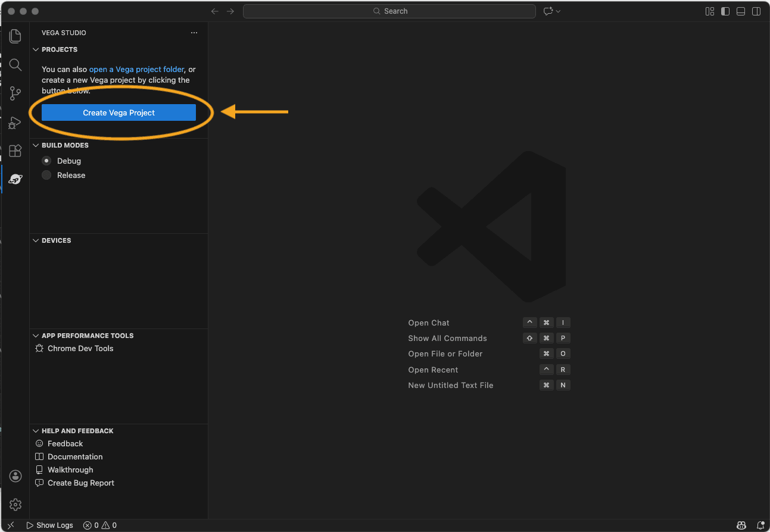
Task: Open the Run and Debug icon
Action: point(15,123)
